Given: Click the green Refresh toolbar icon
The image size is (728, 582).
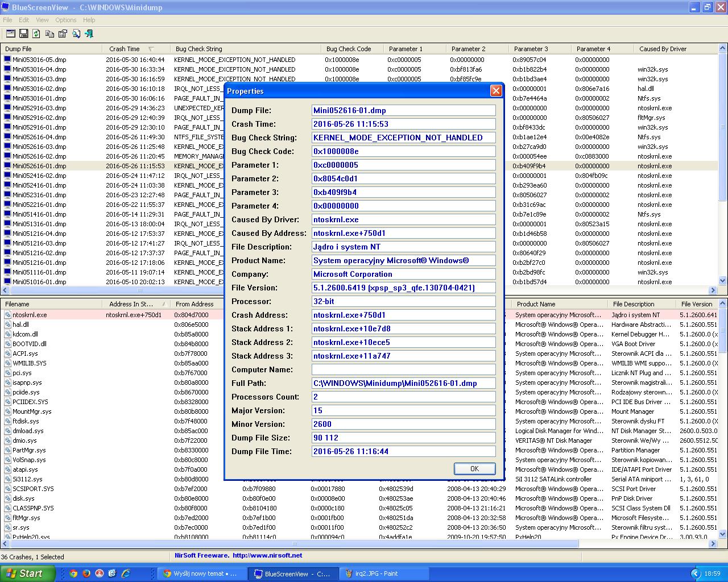Looking at the screenshot, I should 36,34.
